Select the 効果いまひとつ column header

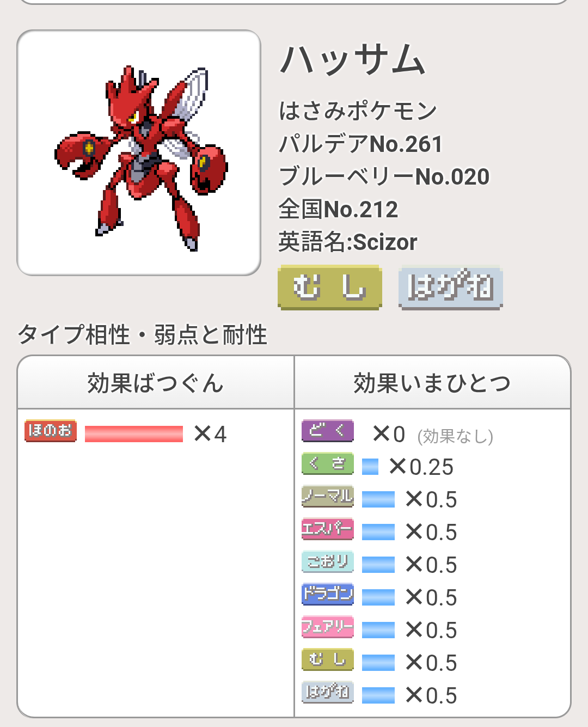[x=432, y=383]
